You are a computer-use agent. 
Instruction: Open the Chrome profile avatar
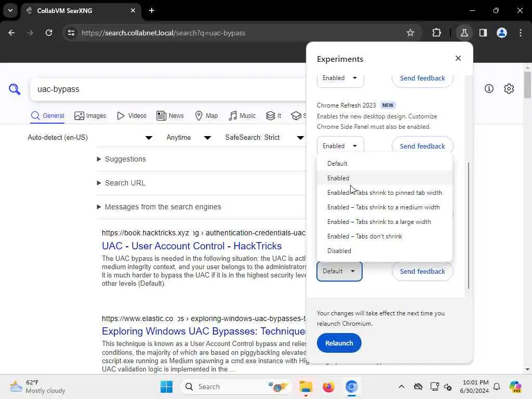(x=502, y=33)
